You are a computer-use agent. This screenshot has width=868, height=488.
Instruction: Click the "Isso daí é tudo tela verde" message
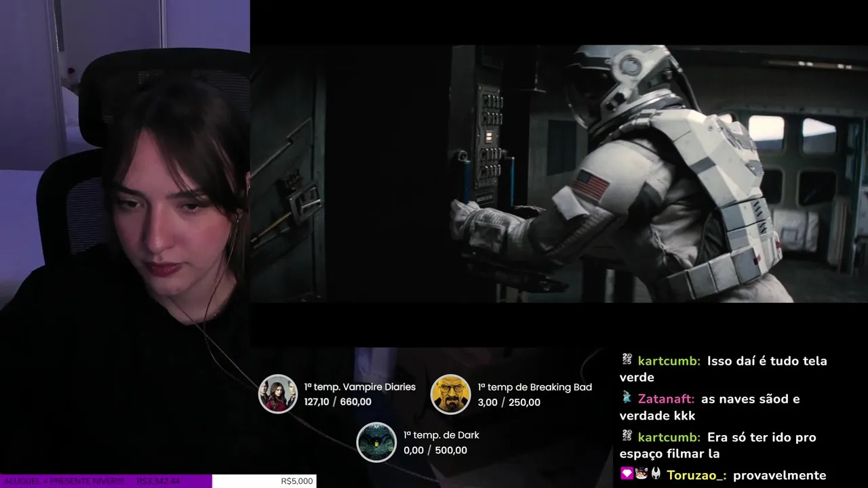point(724,369)
